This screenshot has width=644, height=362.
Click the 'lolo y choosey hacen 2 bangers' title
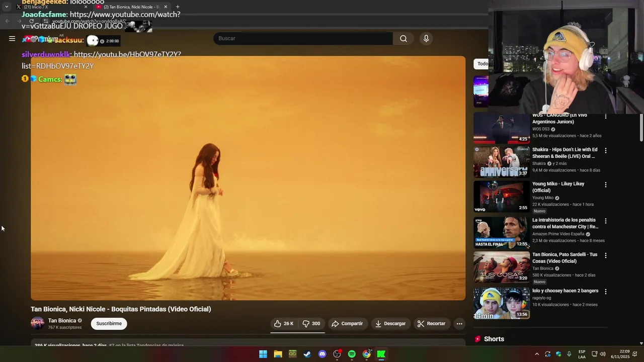pyautogui.click(x=566, y=291)
